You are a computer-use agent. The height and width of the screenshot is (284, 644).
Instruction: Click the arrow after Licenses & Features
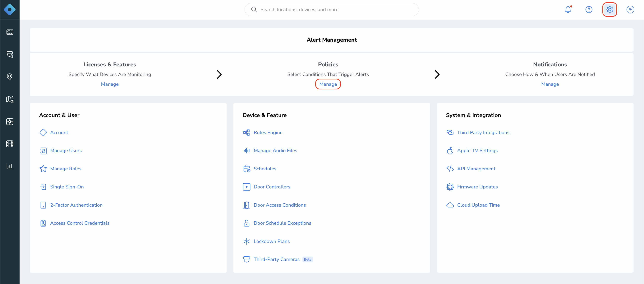(219, 74)
